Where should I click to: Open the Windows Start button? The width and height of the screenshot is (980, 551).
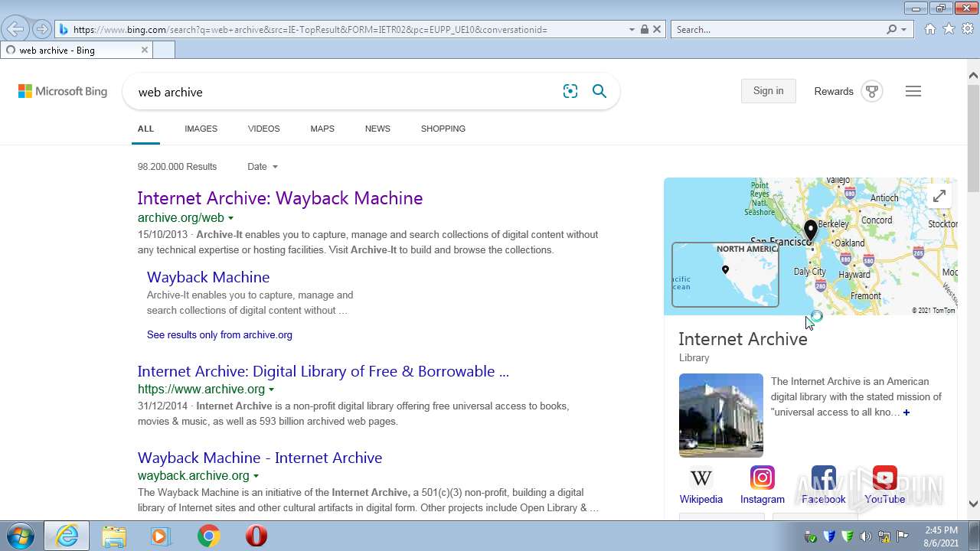(x=21, y=536)
